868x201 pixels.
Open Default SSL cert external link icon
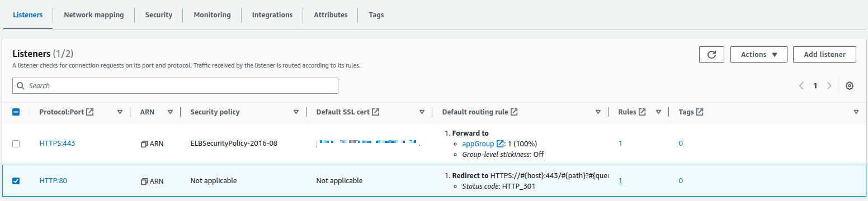click(376, 112)
